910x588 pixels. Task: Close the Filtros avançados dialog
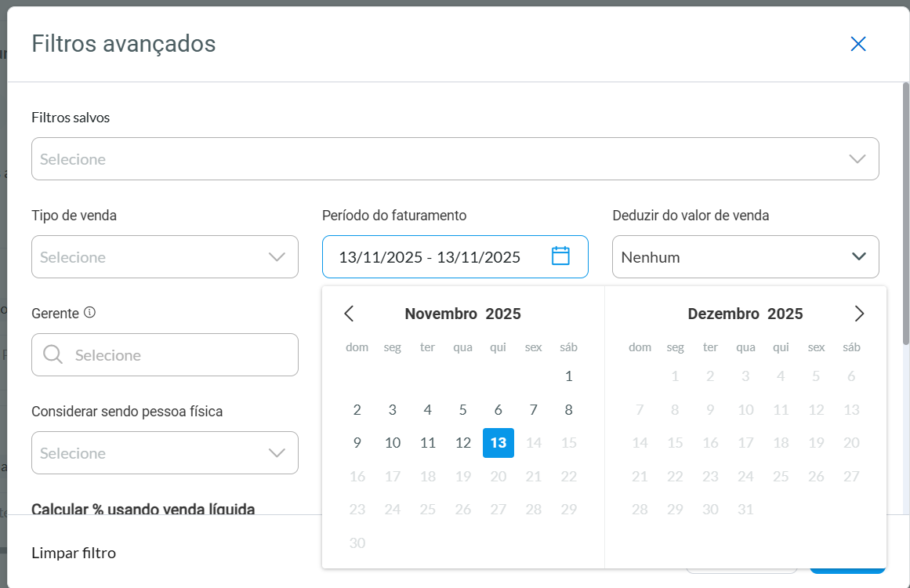pos(858,44)
